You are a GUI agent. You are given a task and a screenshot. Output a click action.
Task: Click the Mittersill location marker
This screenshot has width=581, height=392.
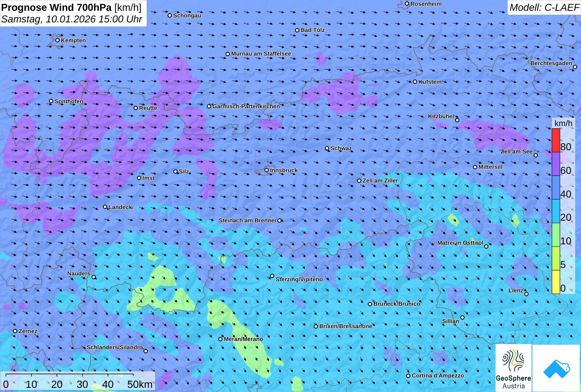click(475, 167)
